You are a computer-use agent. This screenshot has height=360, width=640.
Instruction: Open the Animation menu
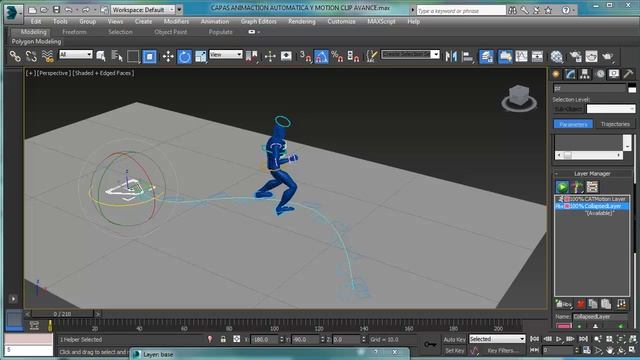[215, 21]
